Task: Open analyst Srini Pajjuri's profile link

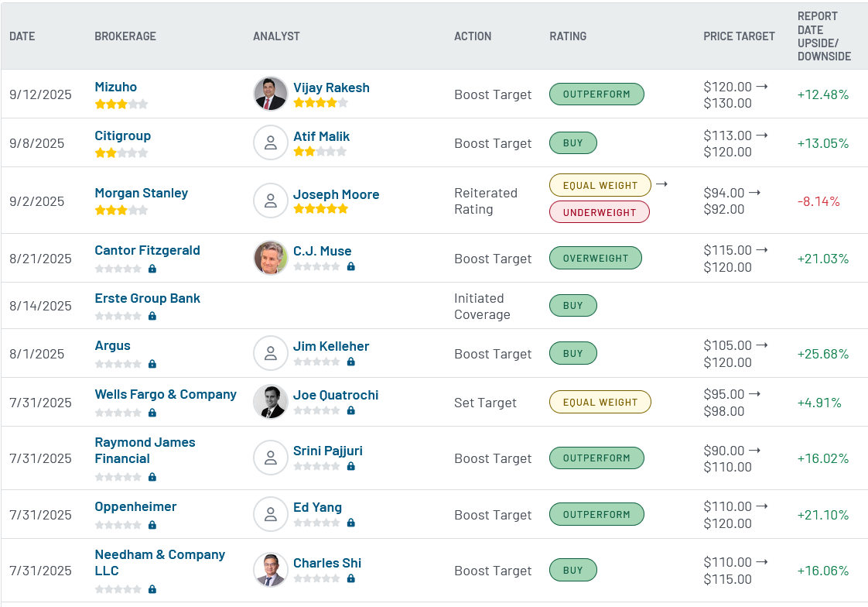Action: click(x=328, y=451)
